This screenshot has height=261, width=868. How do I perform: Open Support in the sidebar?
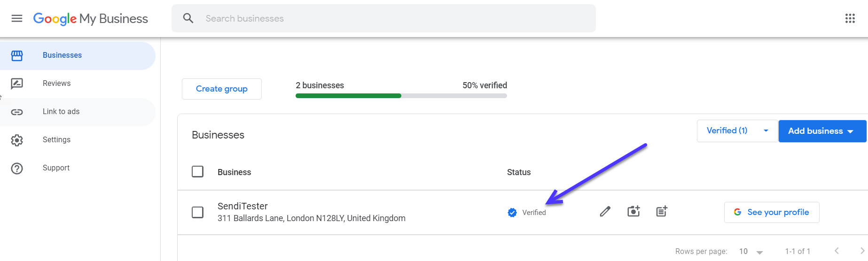click(78, 168)
